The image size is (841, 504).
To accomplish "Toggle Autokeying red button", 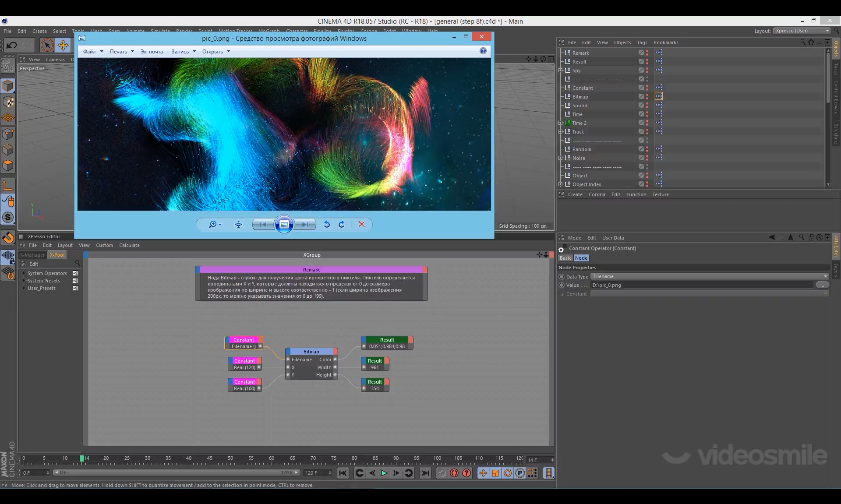I will [454, 473].
